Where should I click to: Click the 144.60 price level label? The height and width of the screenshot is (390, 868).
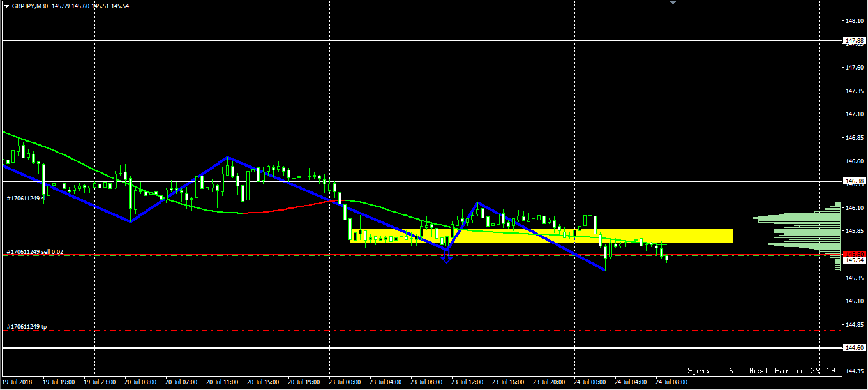(x=855, y=348)
